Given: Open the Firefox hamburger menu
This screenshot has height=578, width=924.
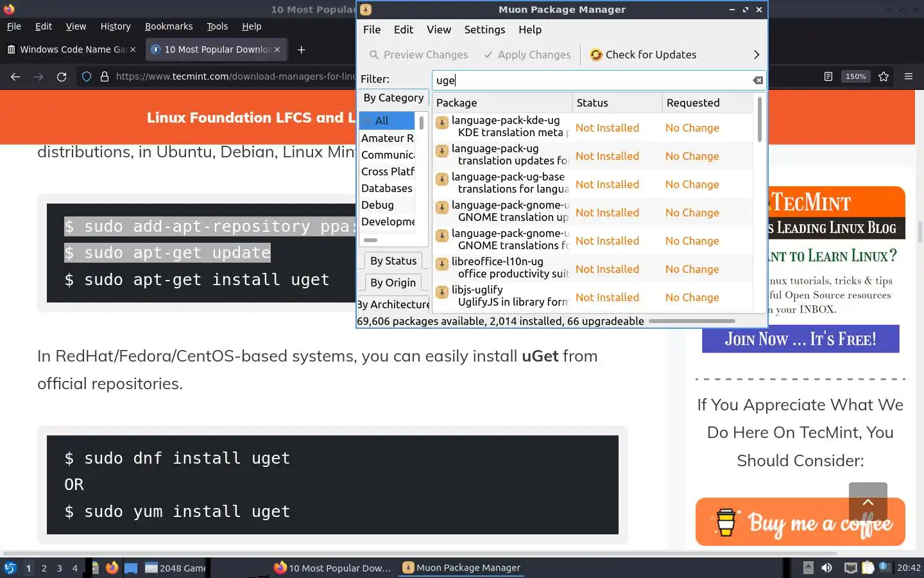Looking at the screenshot, I should point(909,76).
